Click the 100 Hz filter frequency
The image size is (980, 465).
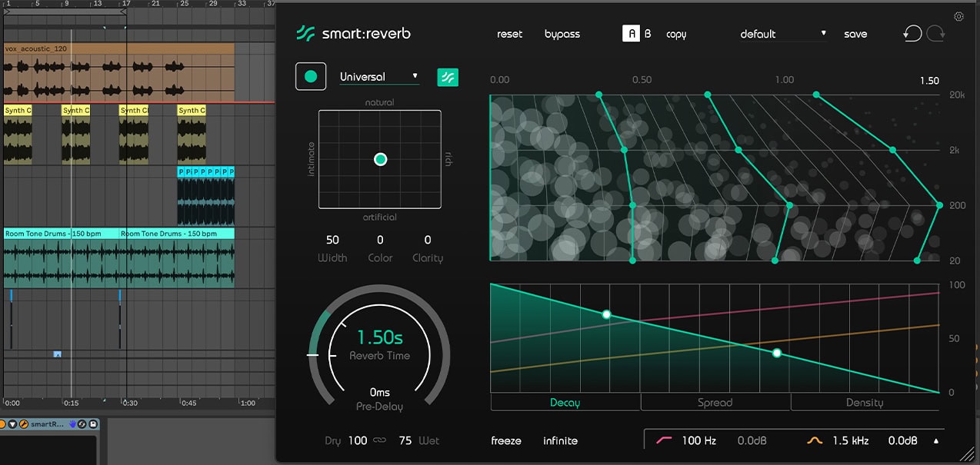pyautogui.click(x=699, y=440)
